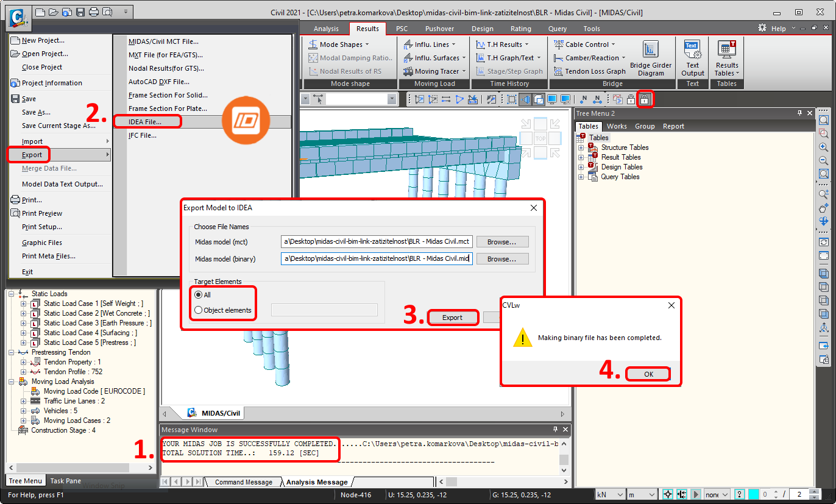836x504 pixels.
Task: Open the Results Tables dropdown
Action: click(x=727, y=58)
